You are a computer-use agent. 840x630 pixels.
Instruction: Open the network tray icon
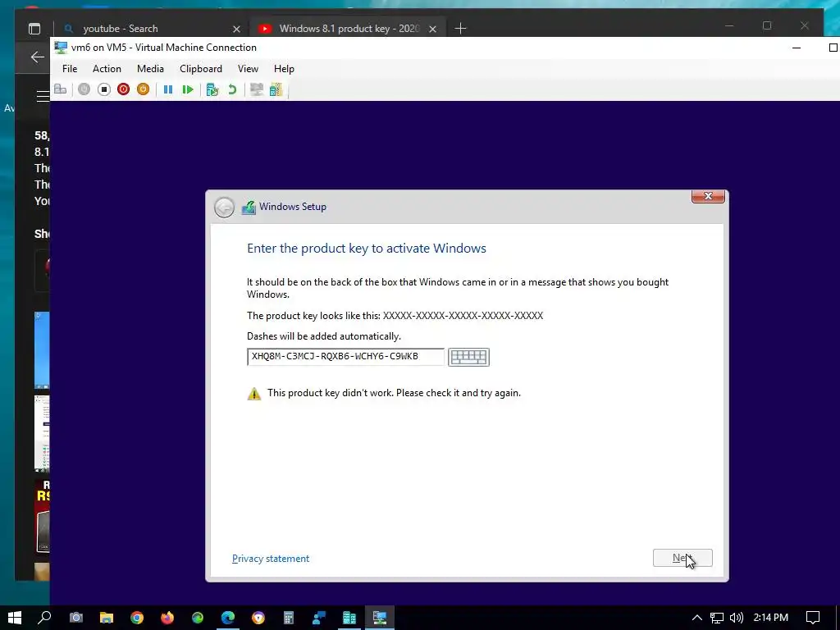[717, 618]
